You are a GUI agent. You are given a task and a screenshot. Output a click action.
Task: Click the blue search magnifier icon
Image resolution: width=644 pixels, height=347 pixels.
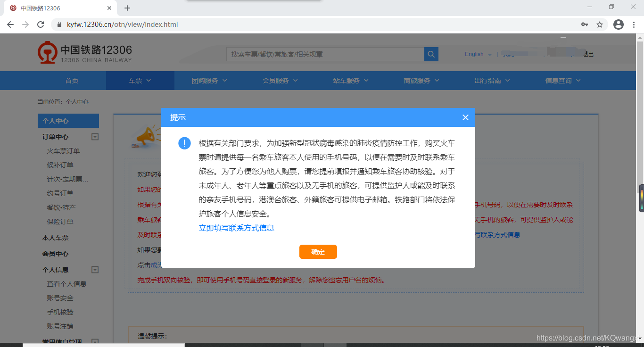tap(430, 54)
